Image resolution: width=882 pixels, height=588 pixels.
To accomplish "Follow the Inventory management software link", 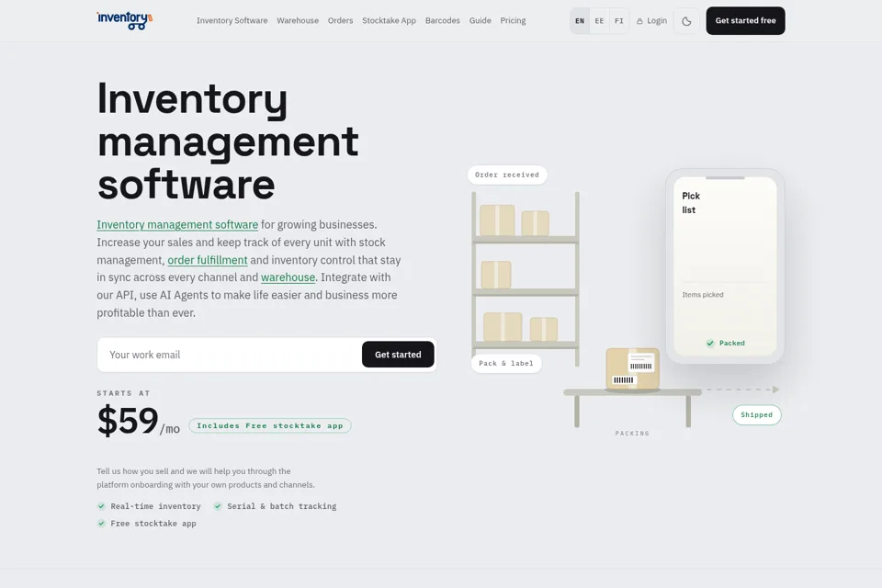I will click(x=177, y=224).
